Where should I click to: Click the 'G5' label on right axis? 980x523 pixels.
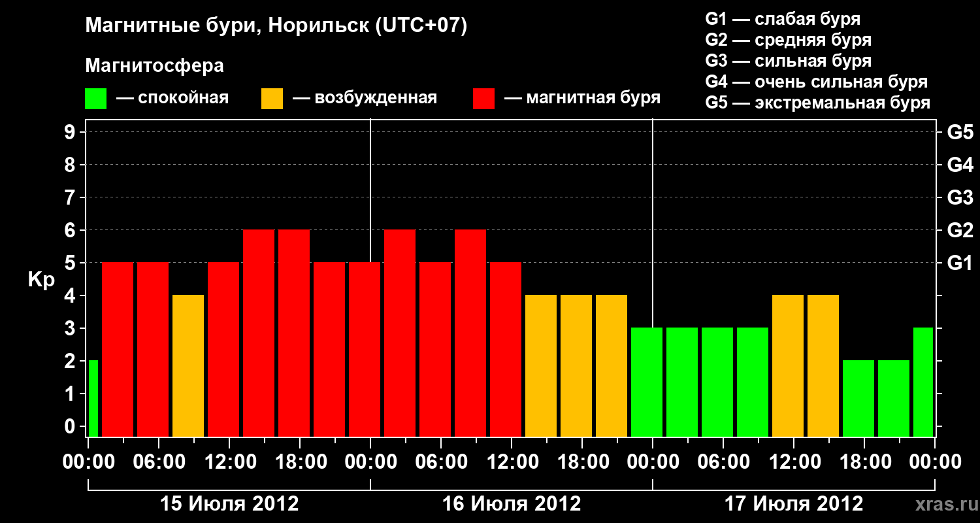[960, 132]
